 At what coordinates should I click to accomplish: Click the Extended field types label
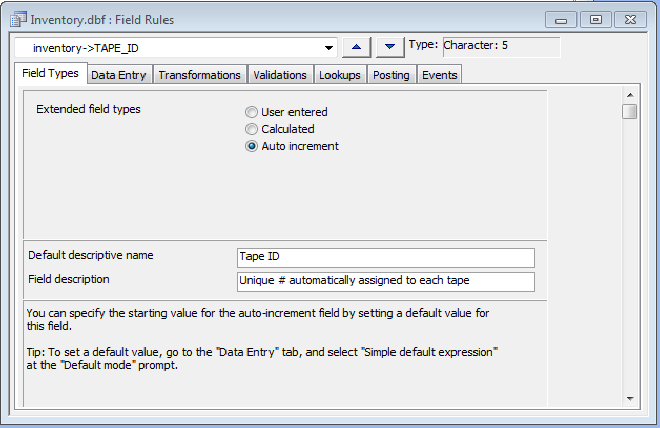pyautogui.click(x=88, y=109)
